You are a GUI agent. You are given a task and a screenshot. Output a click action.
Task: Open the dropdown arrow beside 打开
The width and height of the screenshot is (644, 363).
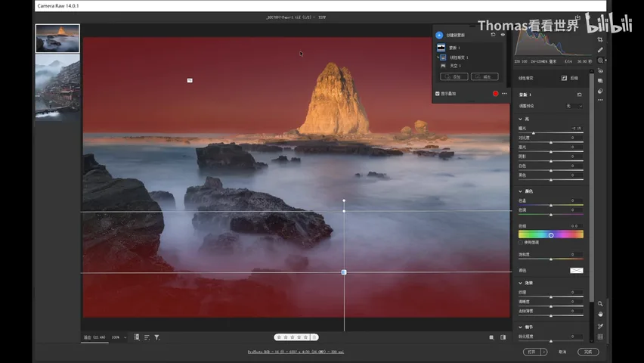544,352
